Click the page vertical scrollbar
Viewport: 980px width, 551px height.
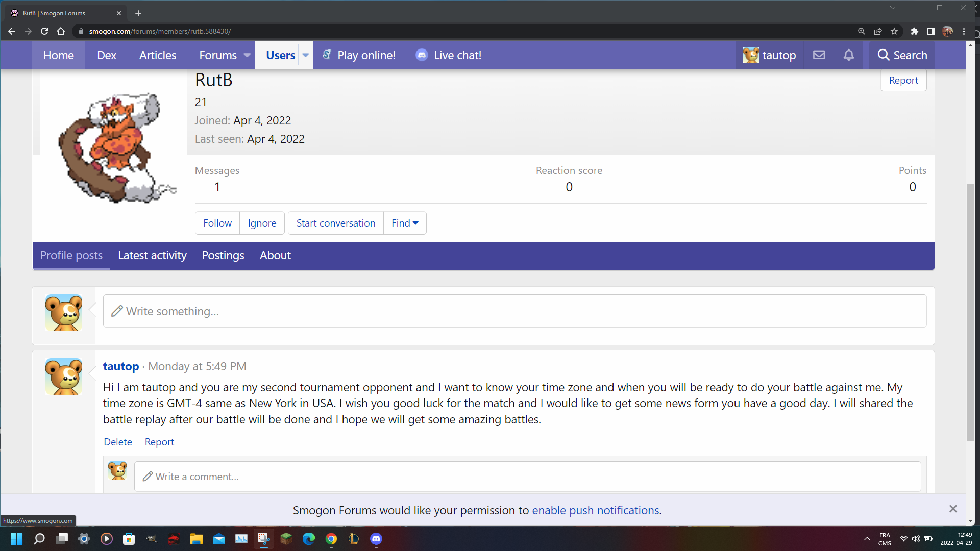click(970, 311)
